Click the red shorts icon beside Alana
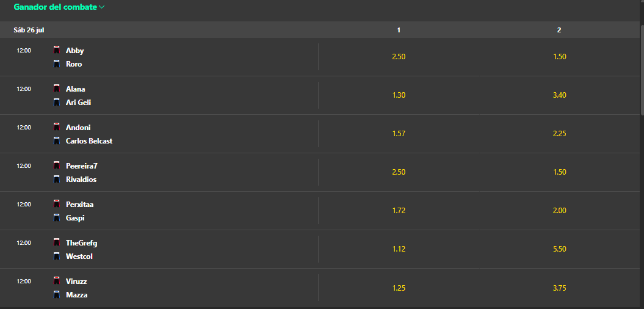The height and width of the screenshot is (309, 644). tap(57, 89)
